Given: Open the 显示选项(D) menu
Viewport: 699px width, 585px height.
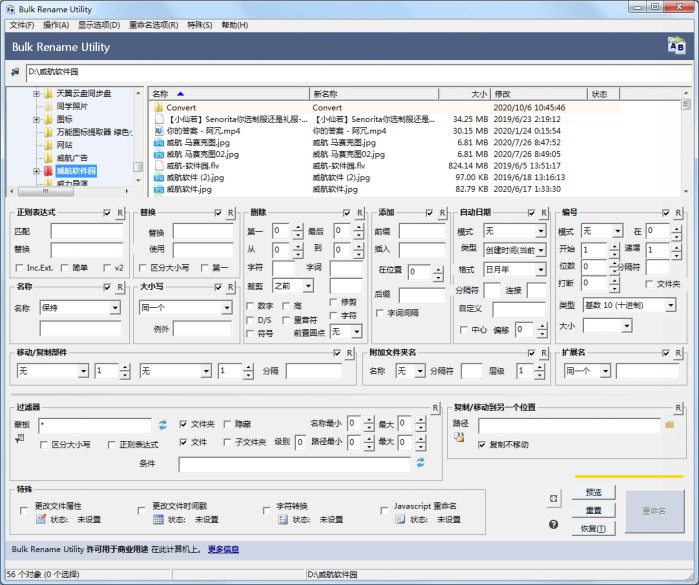Looking at the screenshot, I should [x=99, y=25].
